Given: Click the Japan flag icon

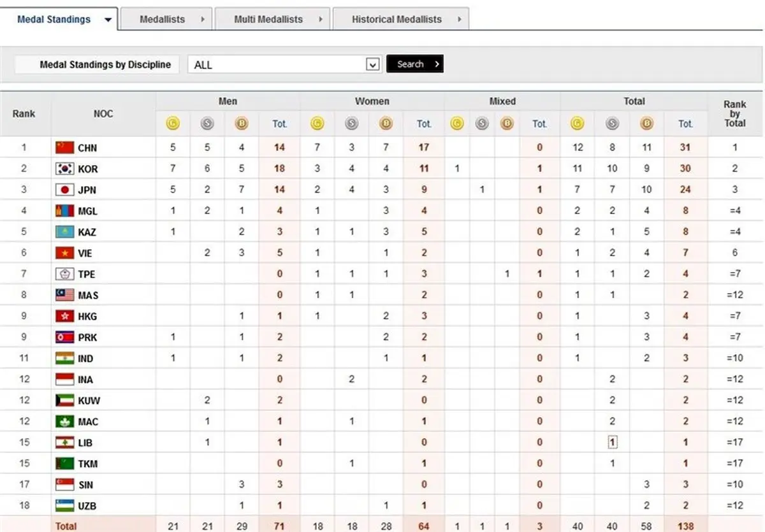Looking at the screenshot, I should click(x=65, y=190).
